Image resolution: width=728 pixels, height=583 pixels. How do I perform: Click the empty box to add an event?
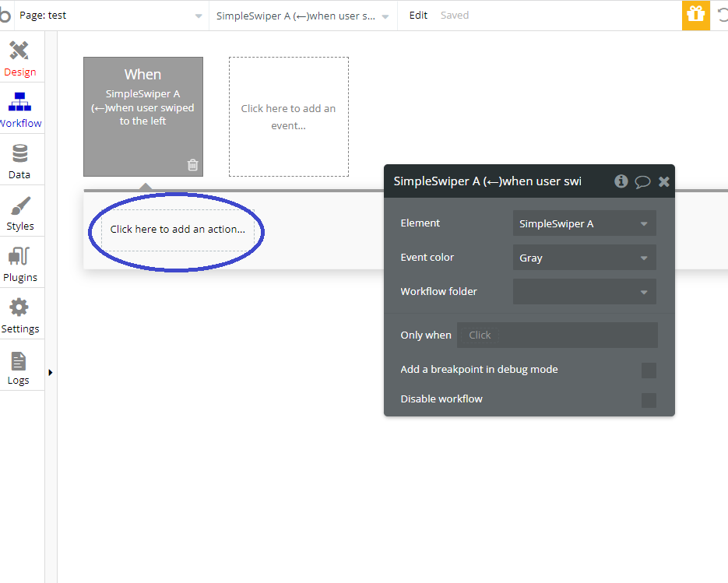pos(288,117)
